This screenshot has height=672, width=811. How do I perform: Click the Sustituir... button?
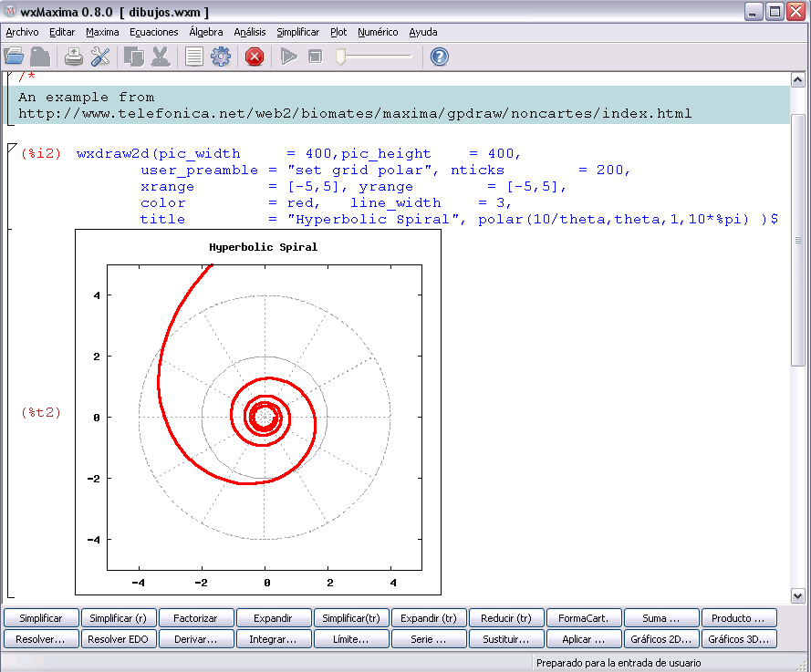(506, 639)
